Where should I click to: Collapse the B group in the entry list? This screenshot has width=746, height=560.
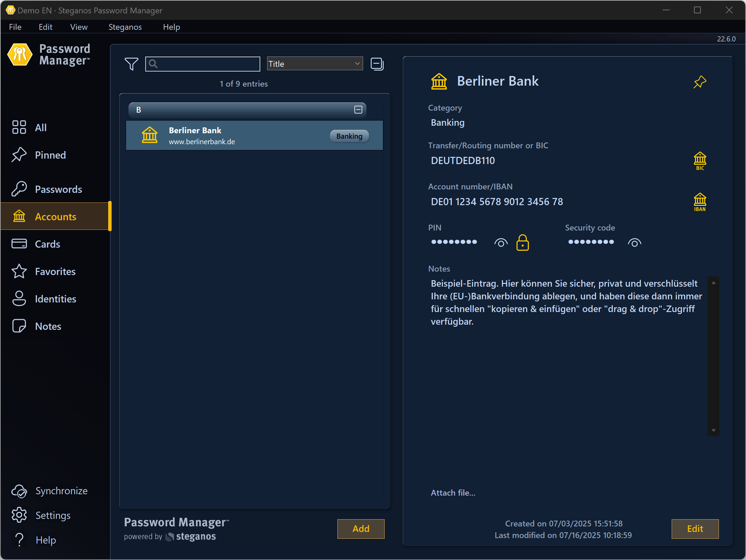(358, 110)
